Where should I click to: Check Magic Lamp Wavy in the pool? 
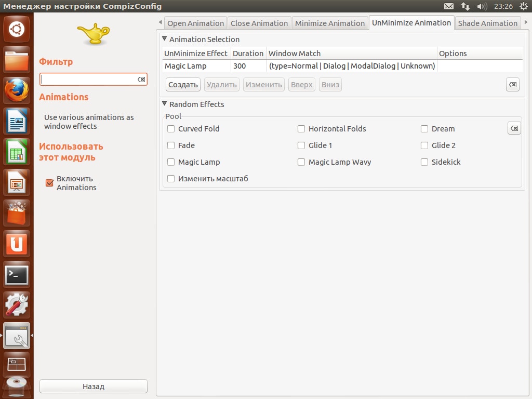click(x=301, y=162)
